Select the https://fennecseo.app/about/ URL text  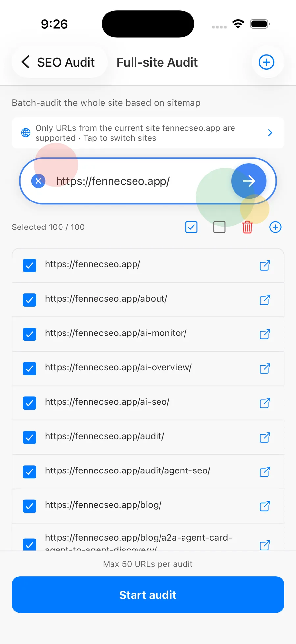click(106, 299)
